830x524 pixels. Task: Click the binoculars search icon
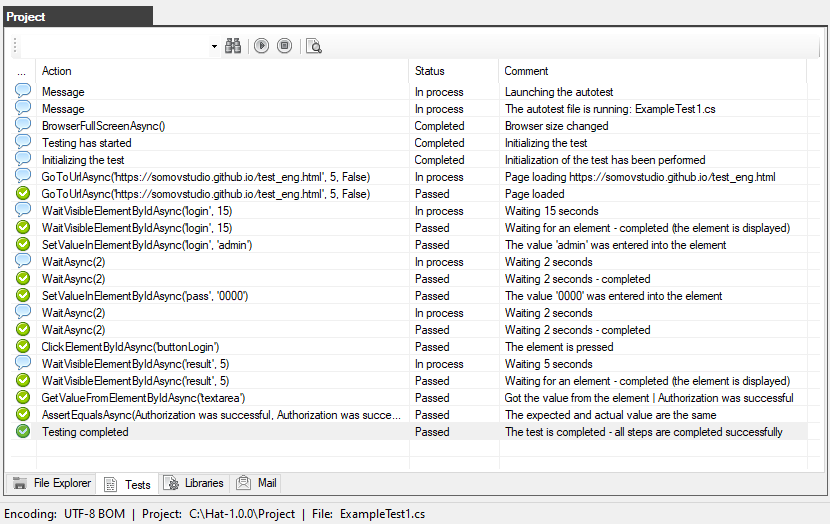pos(233,46)
